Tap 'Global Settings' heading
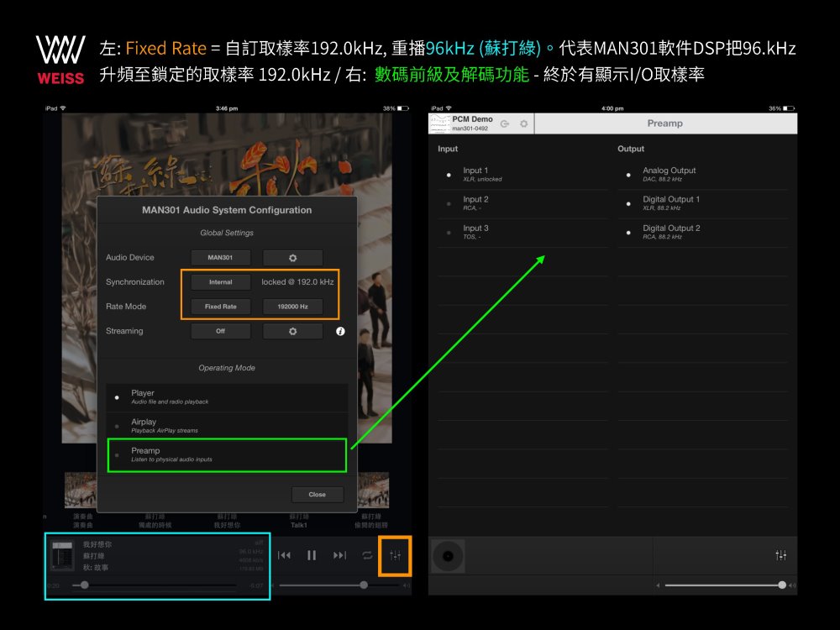840x630 pixels. 227,233
